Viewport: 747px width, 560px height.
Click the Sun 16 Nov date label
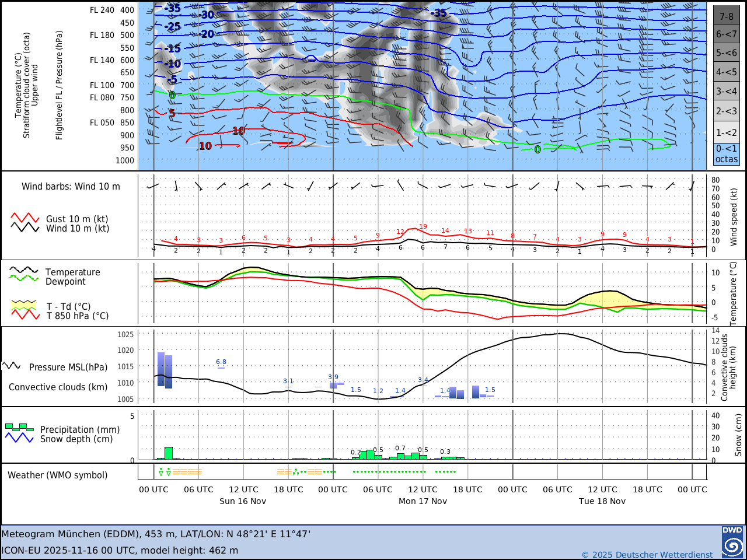243,501
